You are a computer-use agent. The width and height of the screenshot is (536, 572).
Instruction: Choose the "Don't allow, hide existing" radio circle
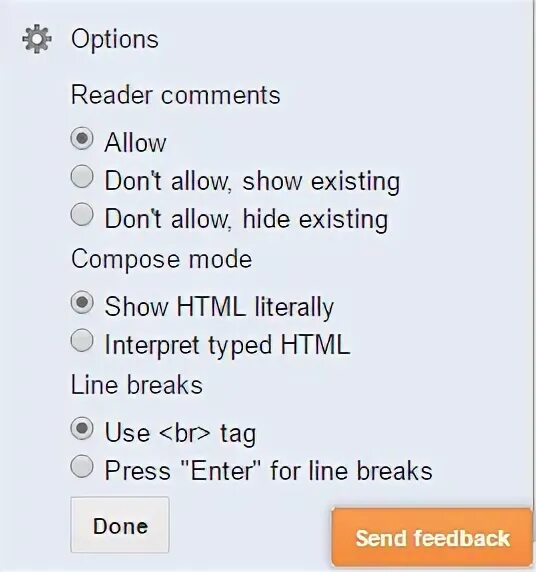(82, 214)
